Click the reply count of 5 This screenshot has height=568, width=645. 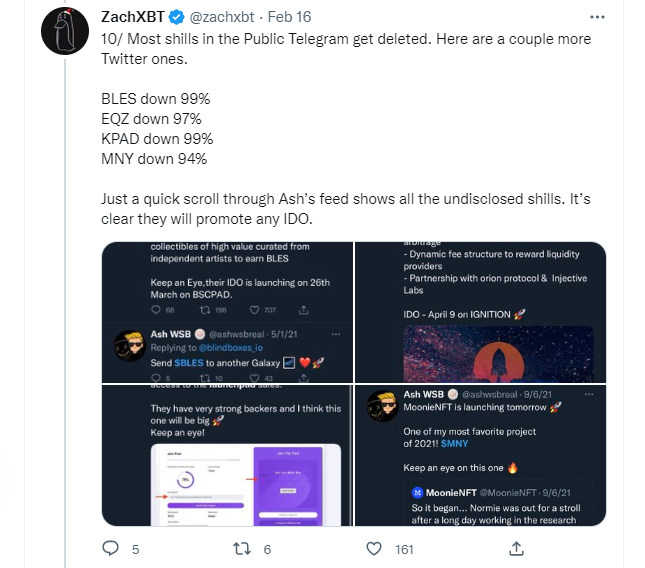coord(135,548)
